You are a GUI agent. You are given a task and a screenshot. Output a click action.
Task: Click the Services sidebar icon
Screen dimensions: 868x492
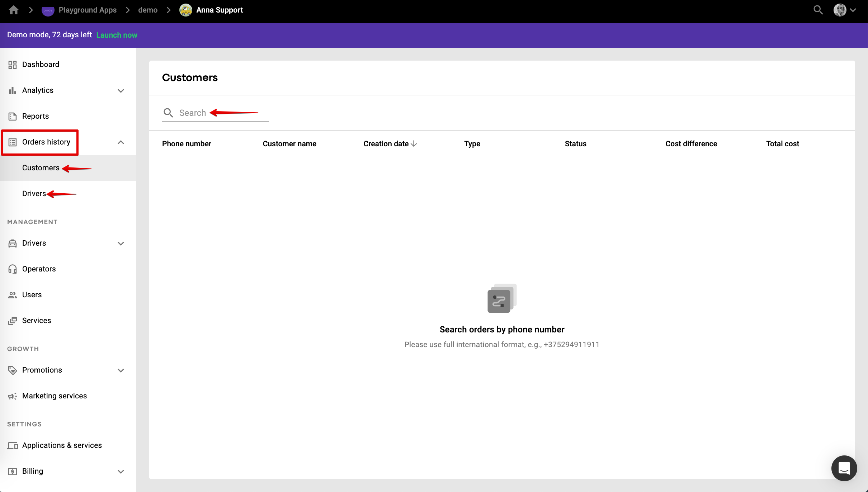[x=13, y=321]
